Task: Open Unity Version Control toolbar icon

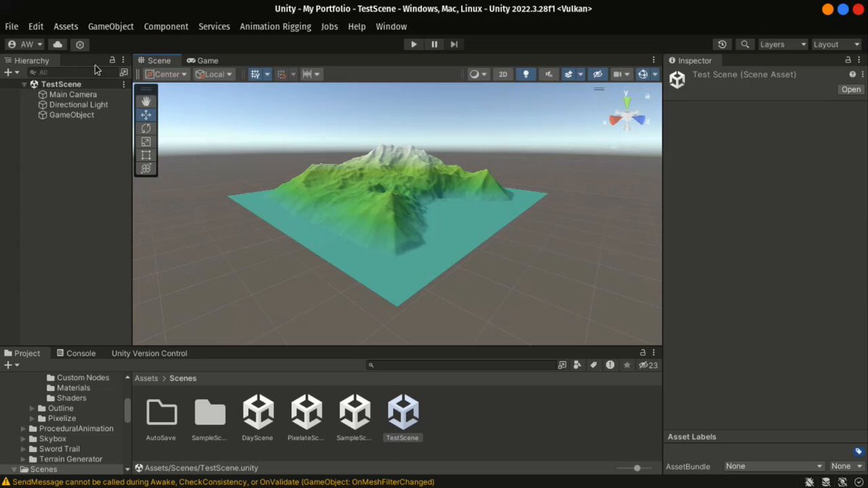Action: pos(80,44)
